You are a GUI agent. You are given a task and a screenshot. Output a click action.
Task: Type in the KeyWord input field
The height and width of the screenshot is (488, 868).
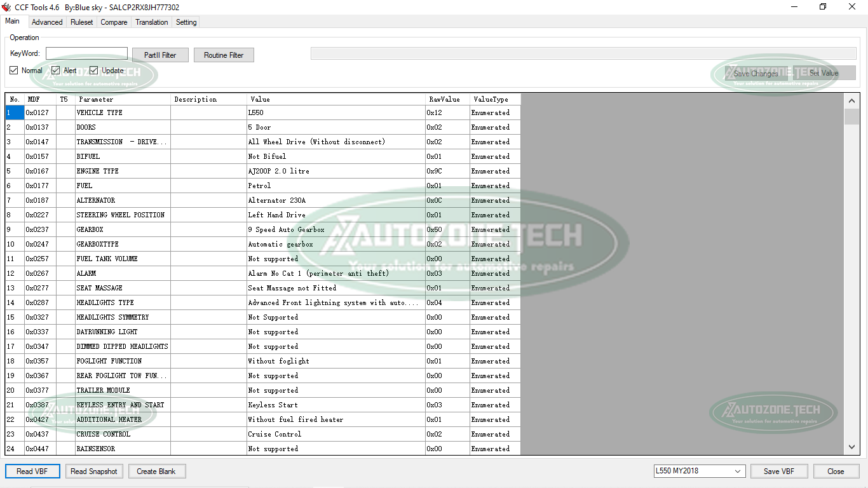pos(86,53)
